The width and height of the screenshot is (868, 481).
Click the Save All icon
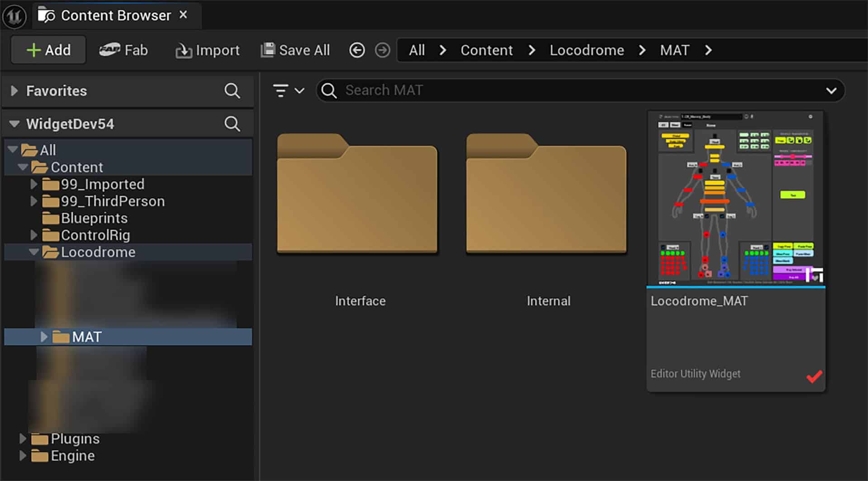269,50
